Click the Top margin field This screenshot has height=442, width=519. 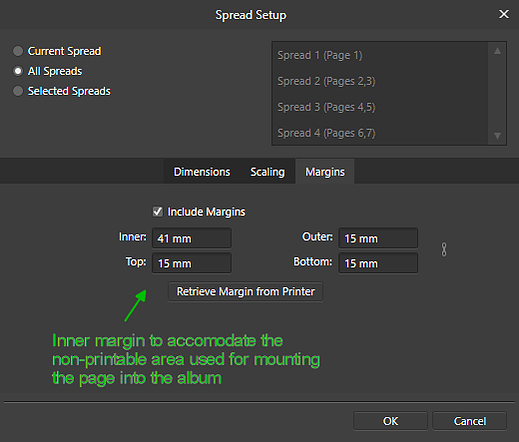tap(192, 263)
